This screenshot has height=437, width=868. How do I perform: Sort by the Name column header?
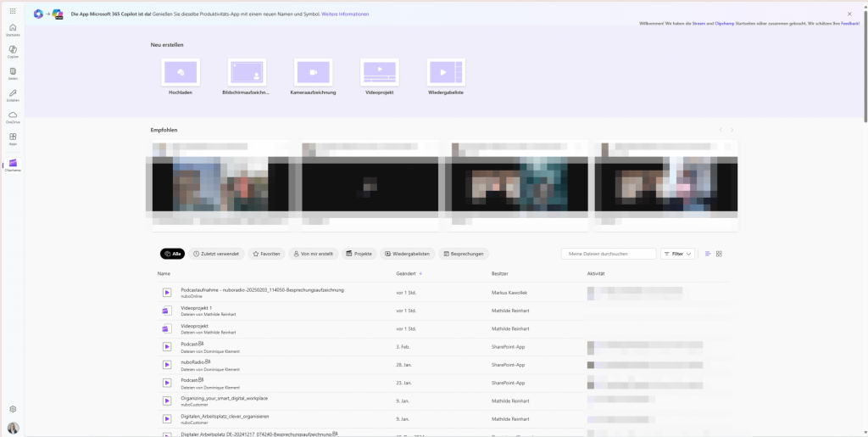point(164,273)
